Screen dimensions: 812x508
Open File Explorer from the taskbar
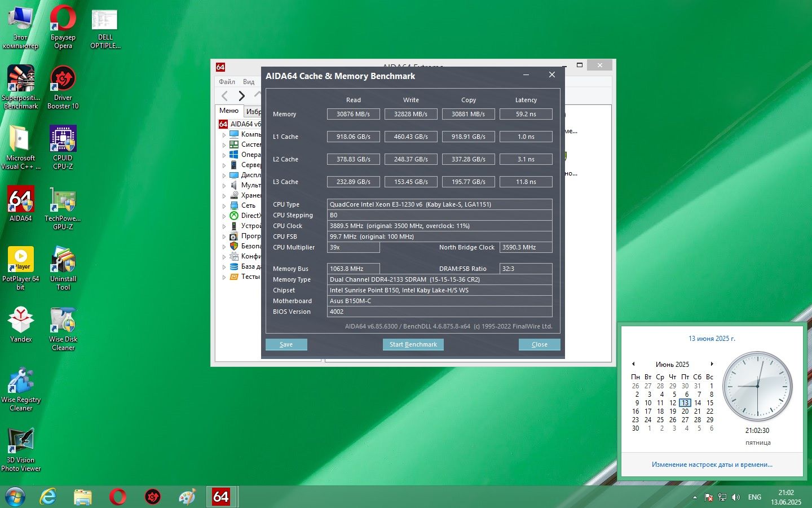pyautogui.click(x=83, y=497)
